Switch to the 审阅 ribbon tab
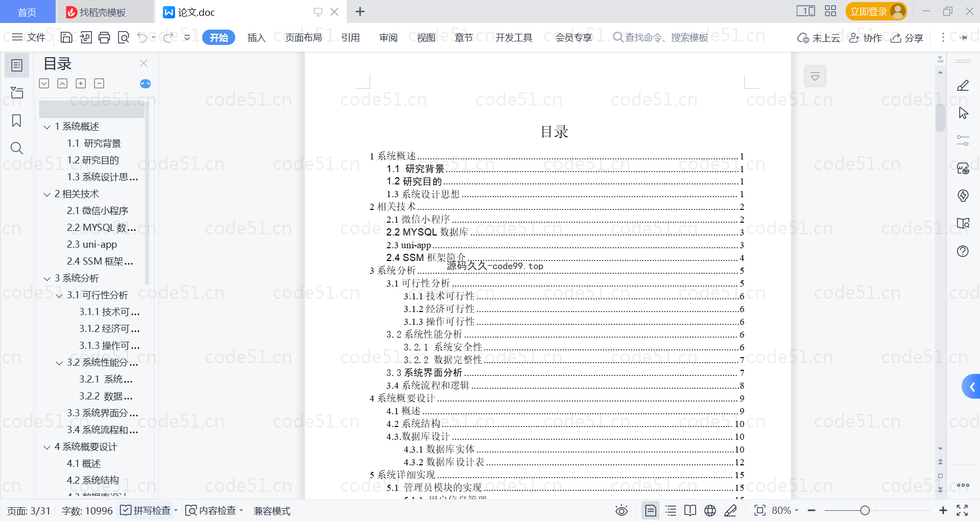 [388, 37]
